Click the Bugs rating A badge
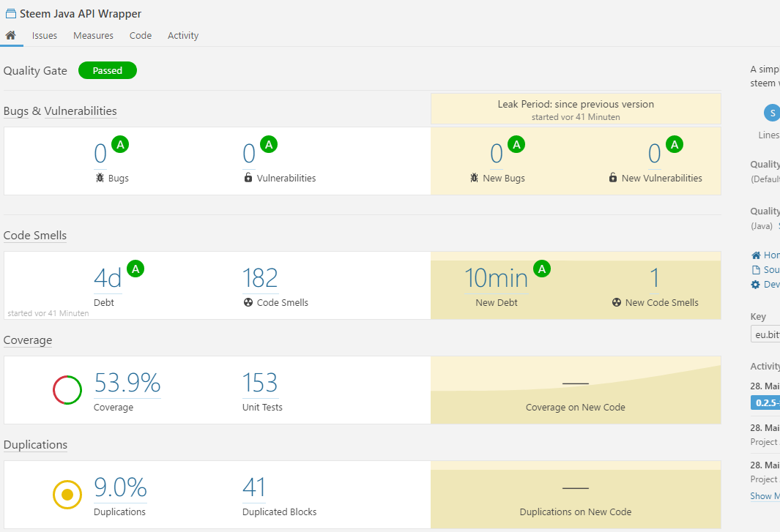780x532 pixels. point(120,144)
